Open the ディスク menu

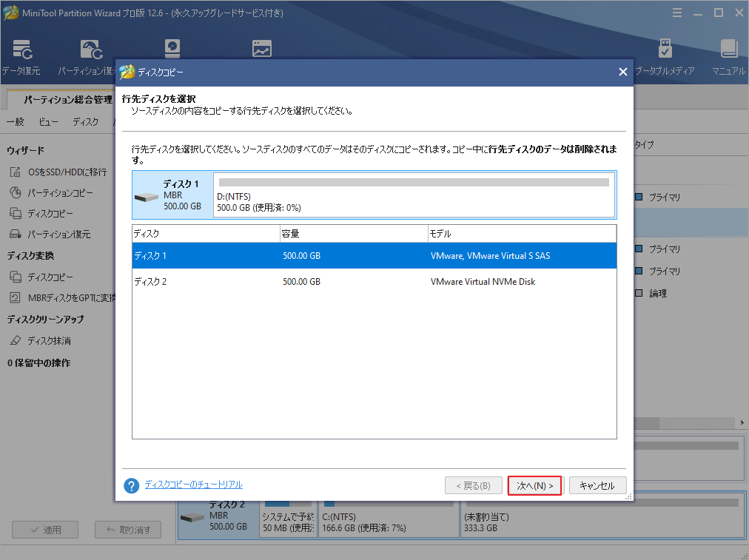click(85, 121)
